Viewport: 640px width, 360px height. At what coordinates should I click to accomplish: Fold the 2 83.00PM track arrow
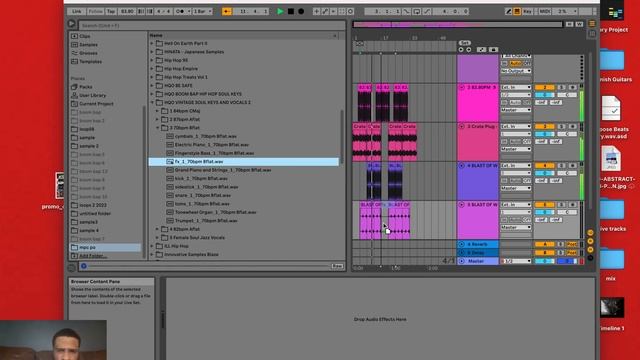(x=462, y=87)
